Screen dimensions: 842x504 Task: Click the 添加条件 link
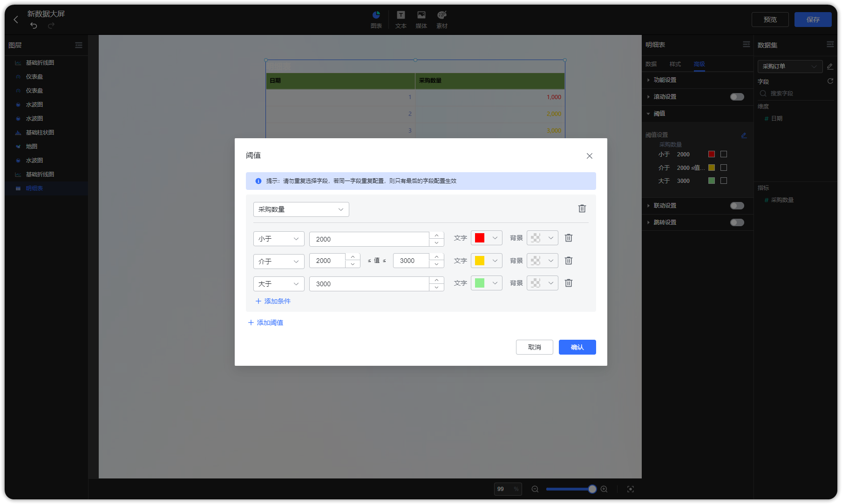[x=273, y=301]
